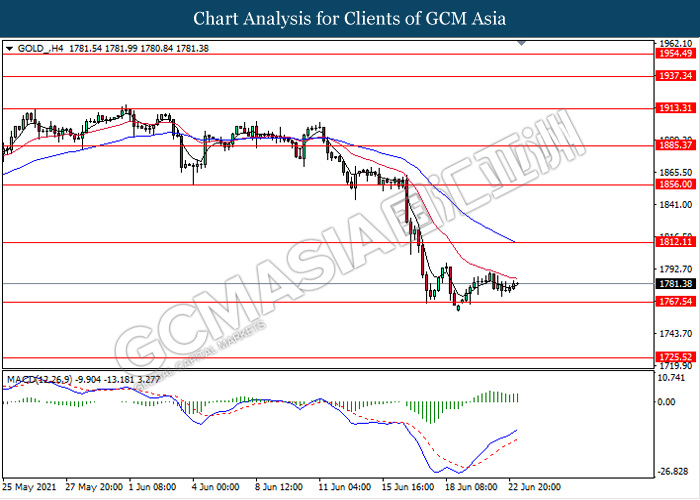Click the 0.00 MACD scale value

tap(667, 402)
